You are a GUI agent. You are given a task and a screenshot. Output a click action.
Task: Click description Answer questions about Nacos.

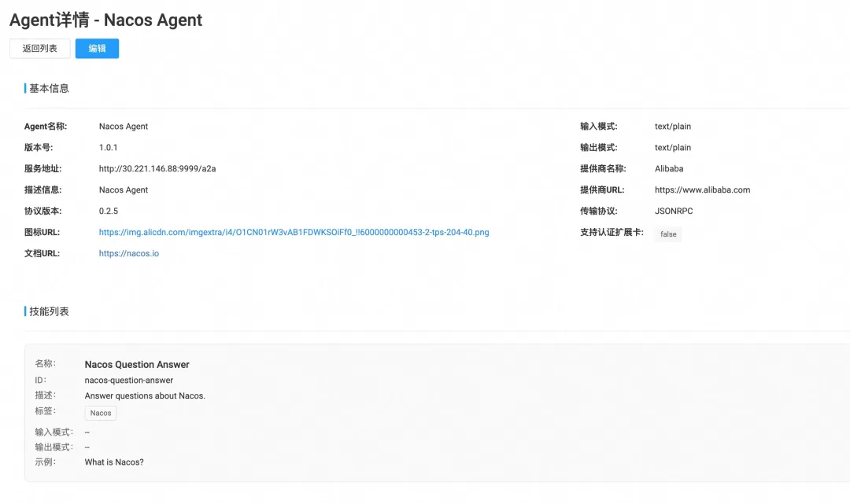[145, 395]
